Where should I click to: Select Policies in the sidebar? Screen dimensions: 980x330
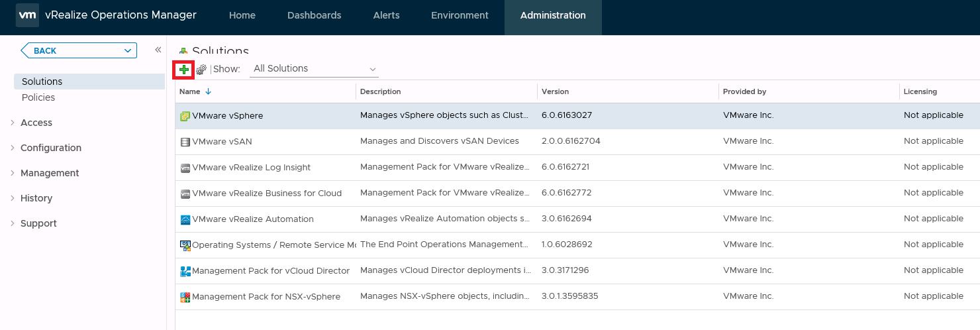click(x=38, y=97)
